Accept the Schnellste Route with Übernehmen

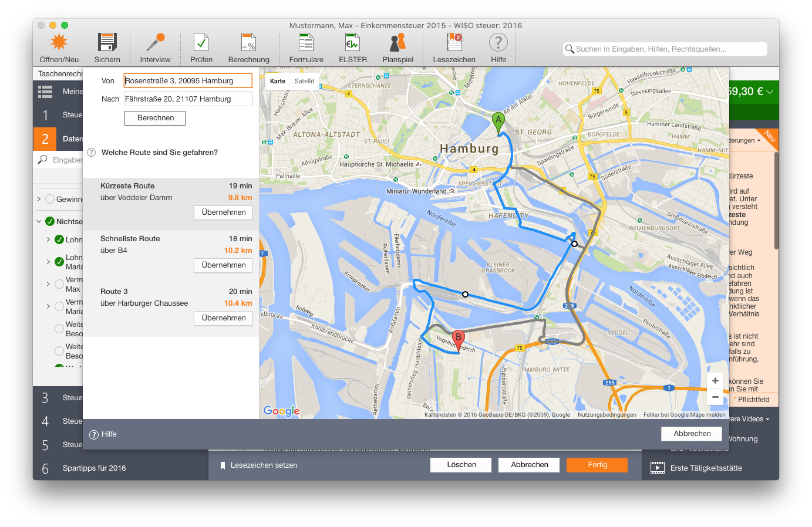coord(223,265)
